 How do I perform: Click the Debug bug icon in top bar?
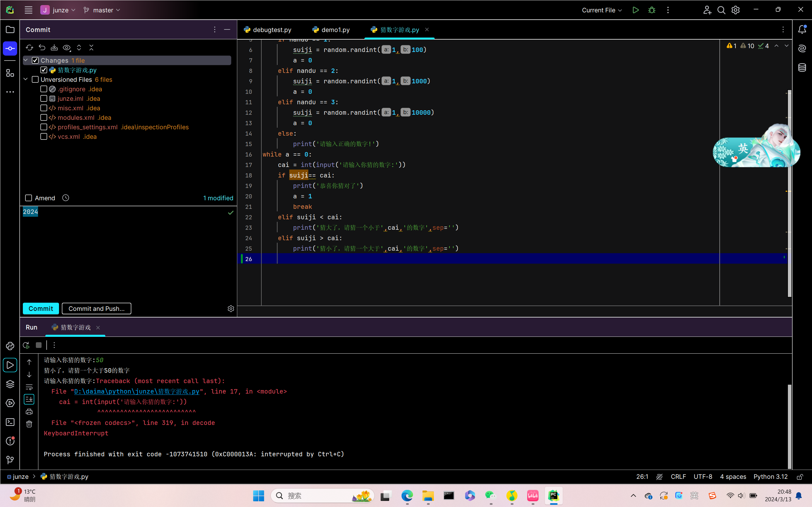652,10
